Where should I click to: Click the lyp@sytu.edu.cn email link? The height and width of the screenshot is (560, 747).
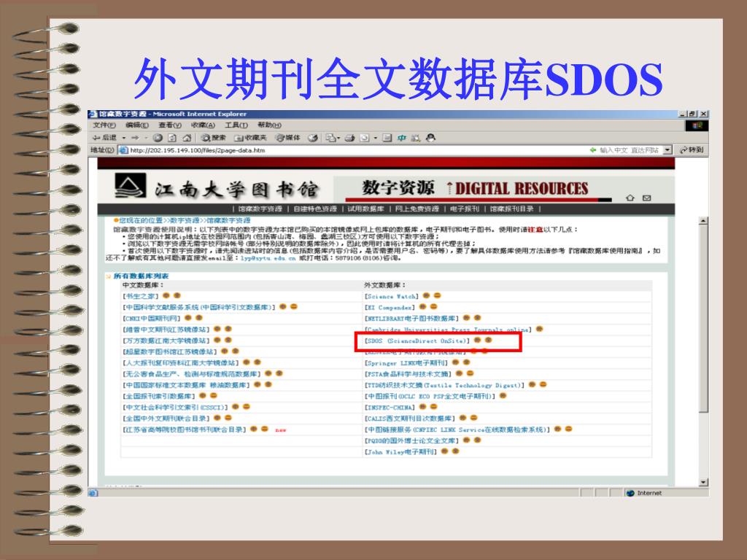point(268,258)
